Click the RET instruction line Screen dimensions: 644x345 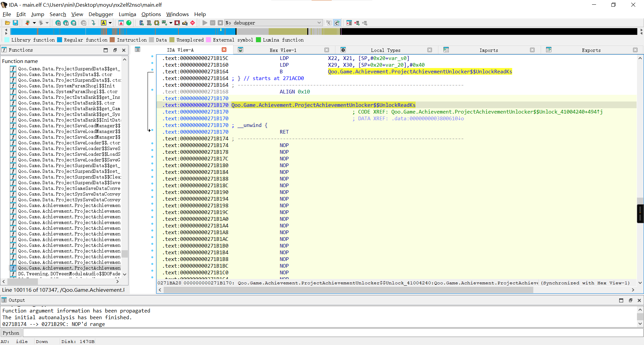(284, 132)
